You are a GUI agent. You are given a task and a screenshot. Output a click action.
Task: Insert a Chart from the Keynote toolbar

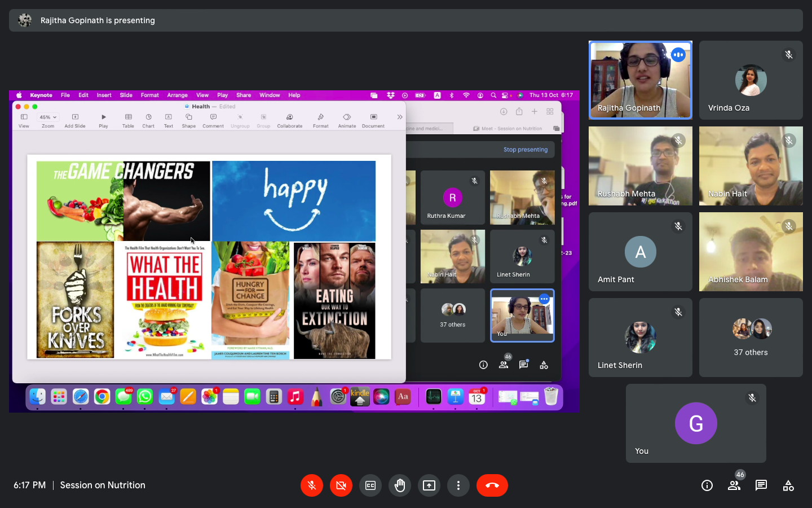point(148,120)
